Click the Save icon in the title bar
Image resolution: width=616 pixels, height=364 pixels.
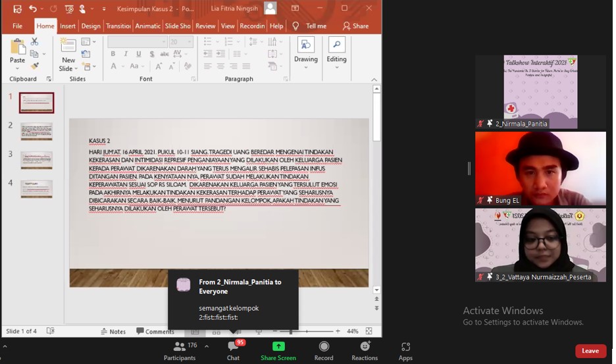17,9
